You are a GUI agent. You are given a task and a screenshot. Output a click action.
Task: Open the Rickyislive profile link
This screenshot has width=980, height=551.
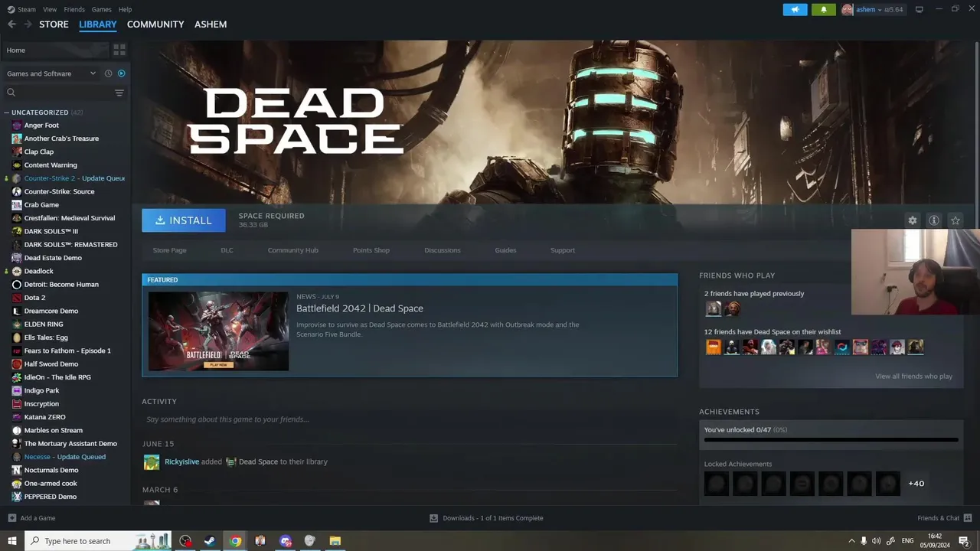pyautogui.click(x=181, y=461)
